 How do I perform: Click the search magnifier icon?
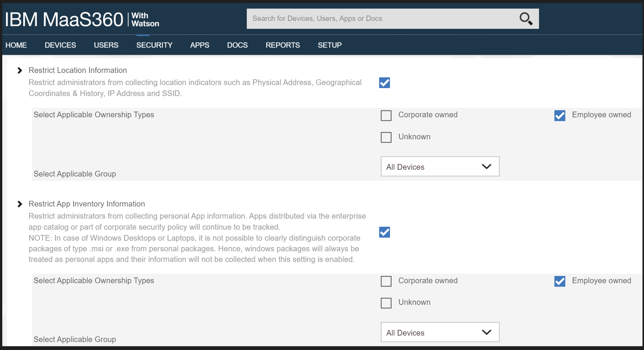[x=526, y=18]
